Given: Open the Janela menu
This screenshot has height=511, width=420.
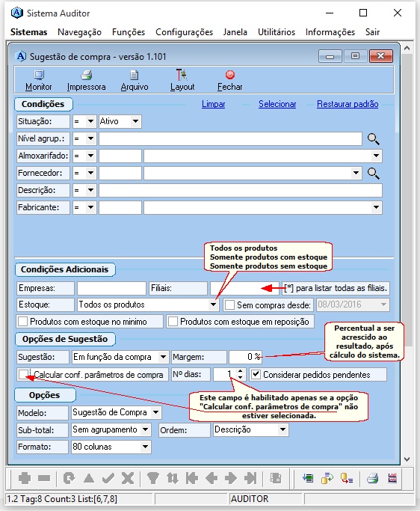Looking at the screenshot, I should tap(235, 32).
